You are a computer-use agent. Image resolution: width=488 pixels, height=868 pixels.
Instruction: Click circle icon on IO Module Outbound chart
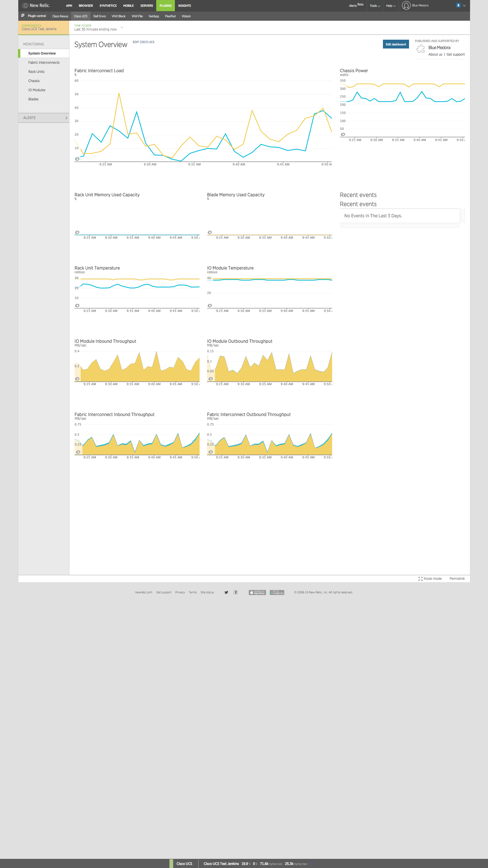tap(210, 379)
